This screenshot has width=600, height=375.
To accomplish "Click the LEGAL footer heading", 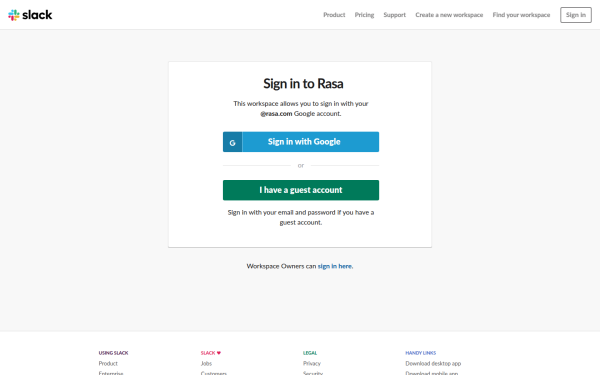I will 310,353.
